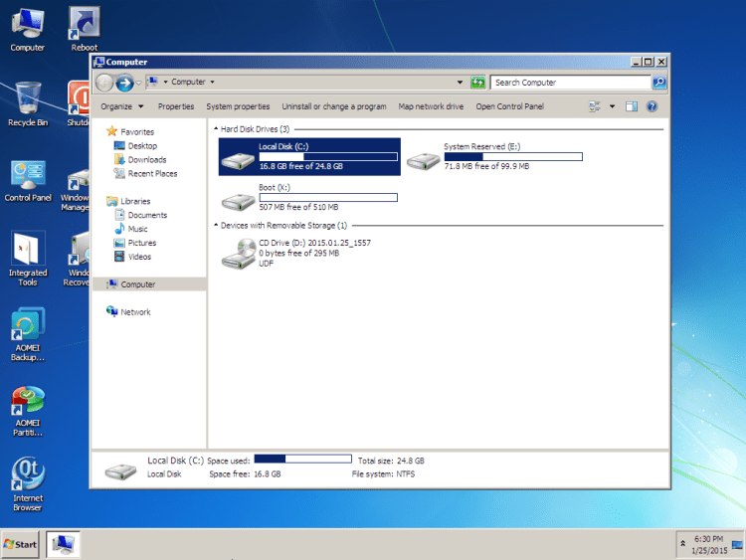Click the Boot (X:) usage bar
746x560 pixels.
[x=328, y=198]
